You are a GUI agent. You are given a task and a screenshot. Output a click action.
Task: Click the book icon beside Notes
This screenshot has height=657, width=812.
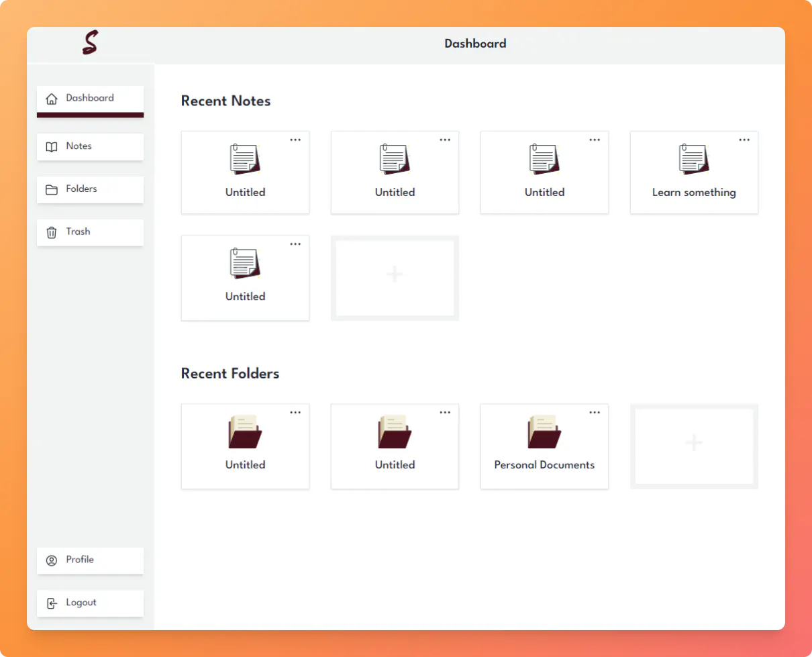point(52,147)
